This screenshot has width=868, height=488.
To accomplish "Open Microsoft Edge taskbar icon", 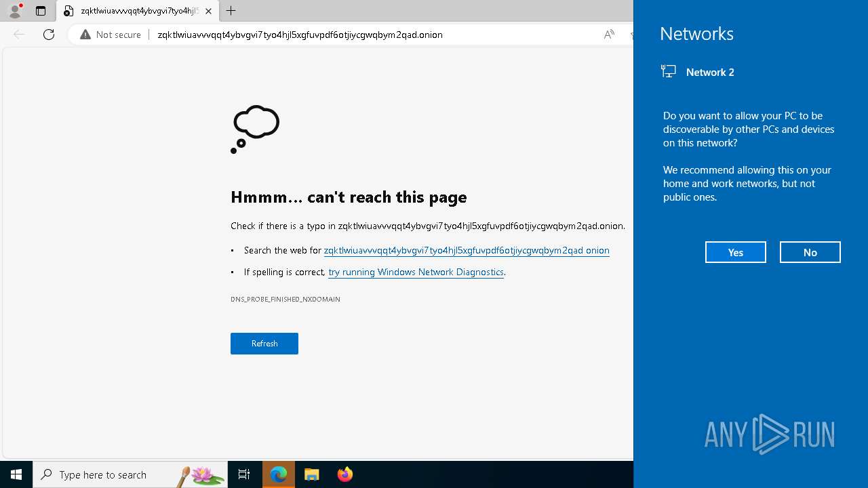I will 279,474.
